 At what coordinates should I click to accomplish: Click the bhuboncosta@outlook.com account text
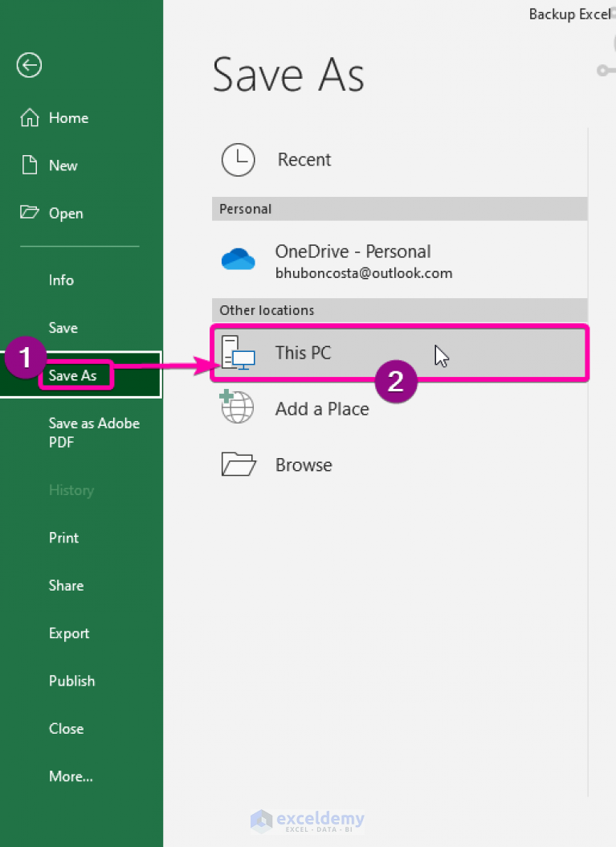(364, 273)
